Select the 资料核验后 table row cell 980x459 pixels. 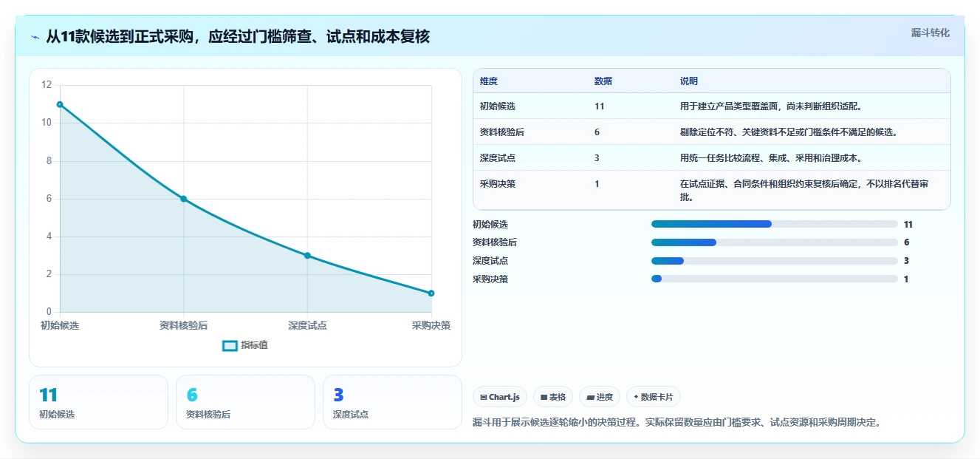pos(502,132)
